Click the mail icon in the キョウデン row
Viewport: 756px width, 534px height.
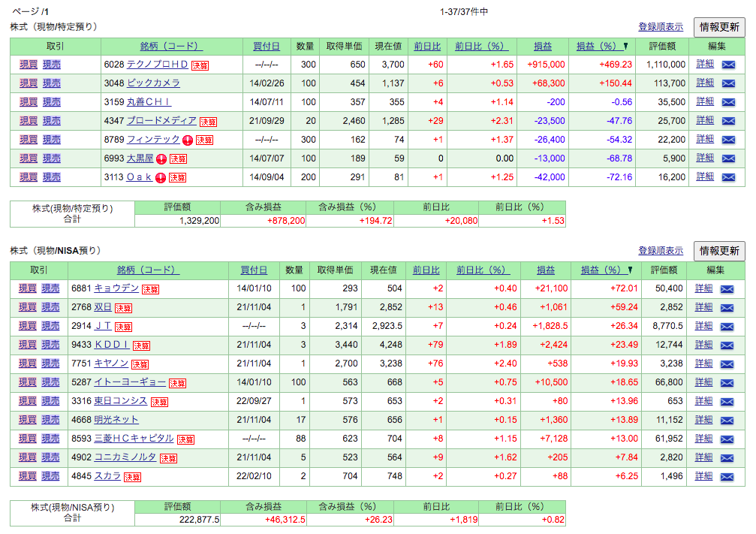pyautogui.click(x=727, y=289)
